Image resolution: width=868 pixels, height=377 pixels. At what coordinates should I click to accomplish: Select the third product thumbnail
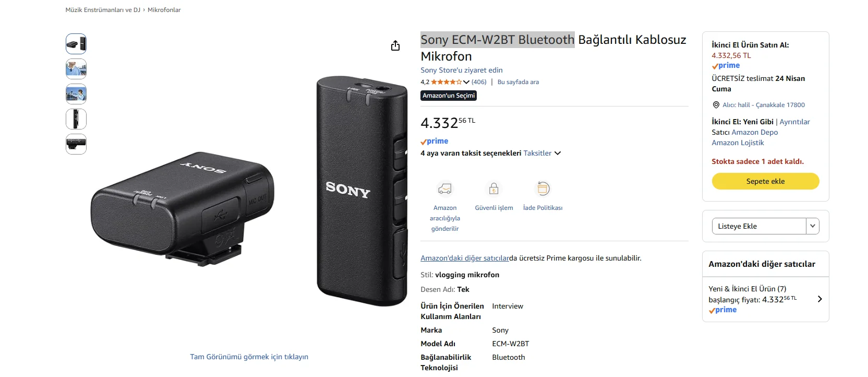click(x=76, y=94)
